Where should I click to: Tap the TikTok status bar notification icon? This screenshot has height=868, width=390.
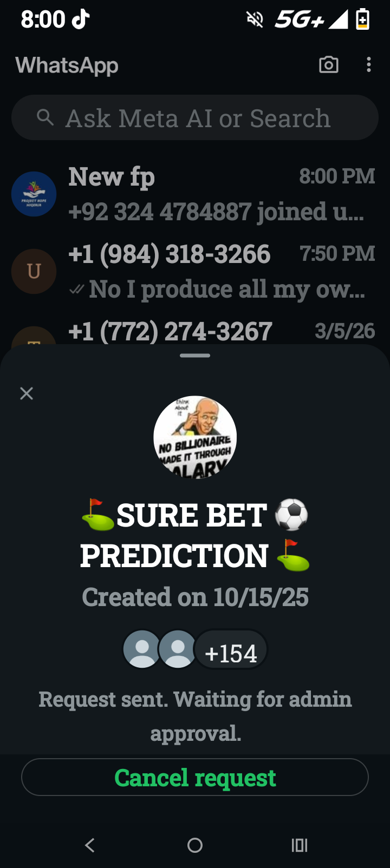point(81,19)
